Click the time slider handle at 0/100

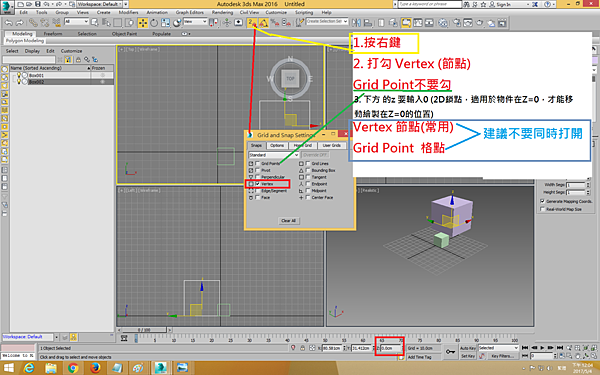pyautogui.click(x=143, y=330)
